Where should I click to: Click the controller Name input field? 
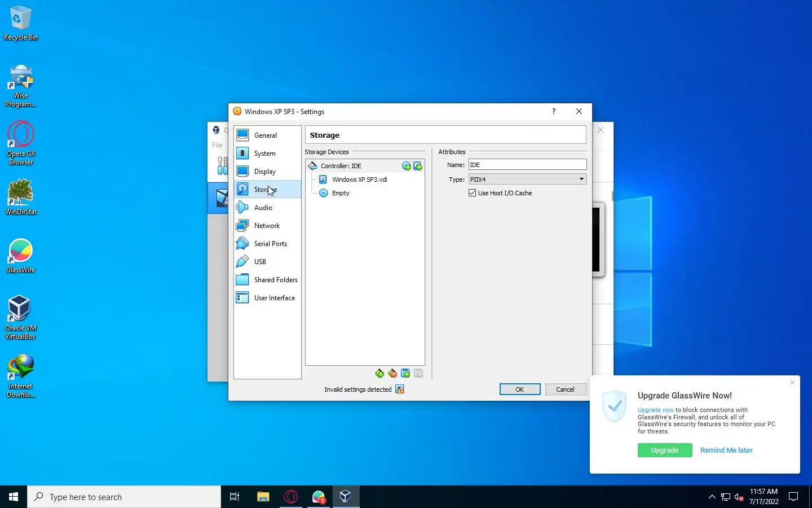(527, 165)
